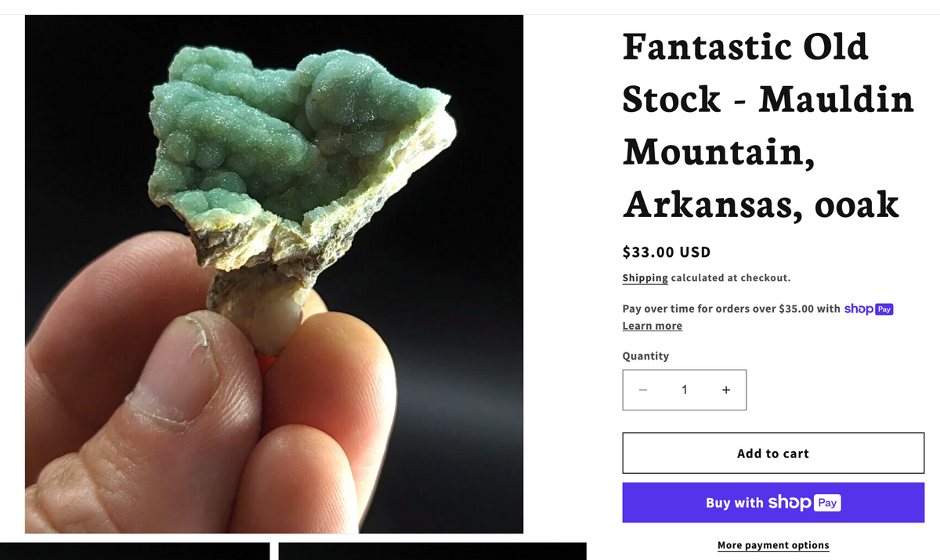Add to cart
Image resolution: width=940 pixels, height=560 pixels.
click(773, 453)
